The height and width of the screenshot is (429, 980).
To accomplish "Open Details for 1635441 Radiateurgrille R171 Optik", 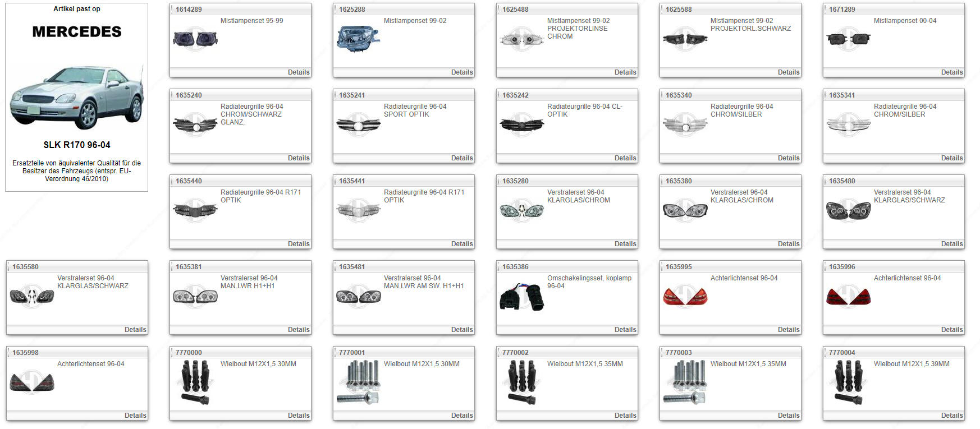I will 461,244.
